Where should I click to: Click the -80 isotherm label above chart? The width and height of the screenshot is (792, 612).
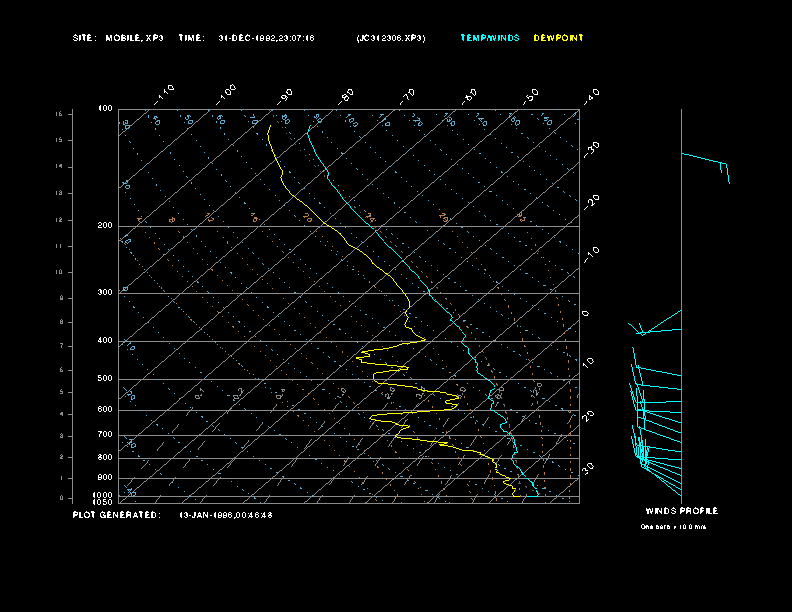point(346,96)
